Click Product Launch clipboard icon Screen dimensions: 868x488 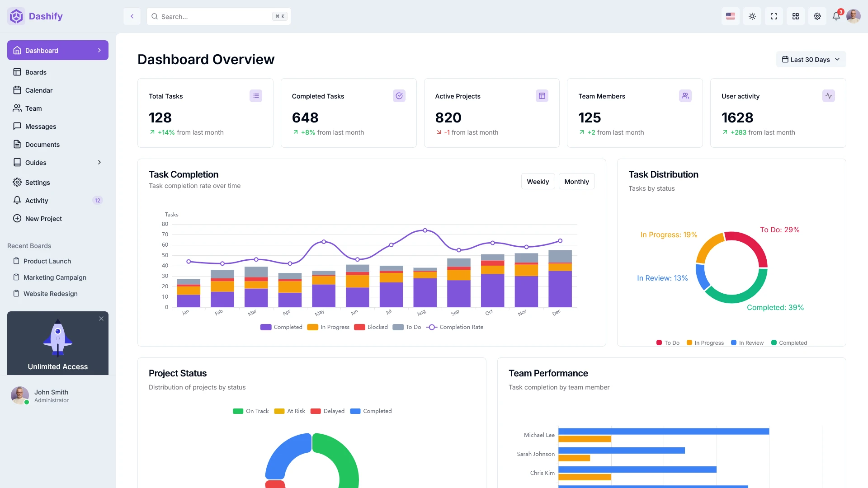point(16,261)
